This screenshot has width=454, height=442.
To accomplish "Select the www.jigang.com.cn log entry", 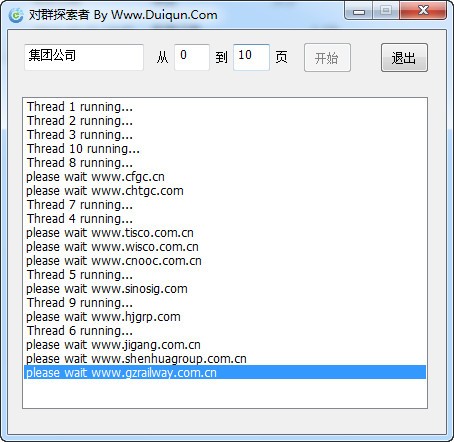I will pos(225,345).
